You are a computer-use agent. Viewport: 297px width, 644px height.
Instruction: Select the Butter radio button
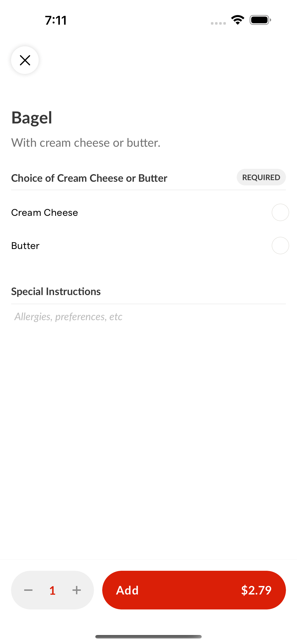click(280, 246)
